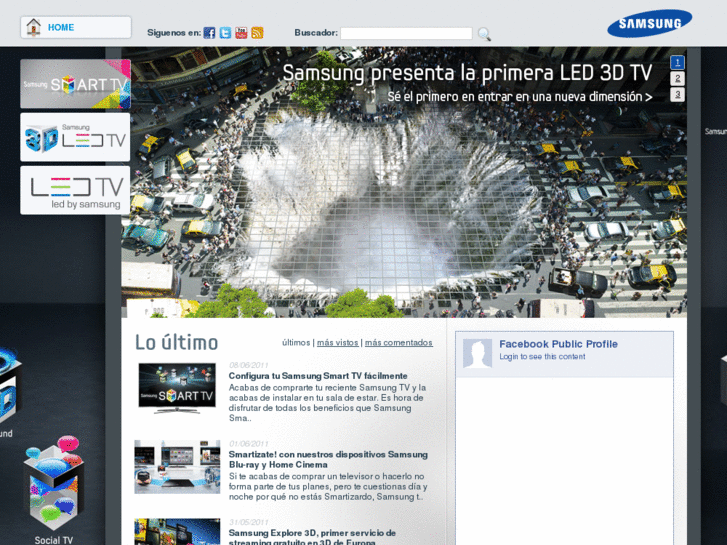This screenshot has height=545, width=727.
Task: Open the Blu-ray Home Cinema article thumbnail
Action: [x=177, y=467]
